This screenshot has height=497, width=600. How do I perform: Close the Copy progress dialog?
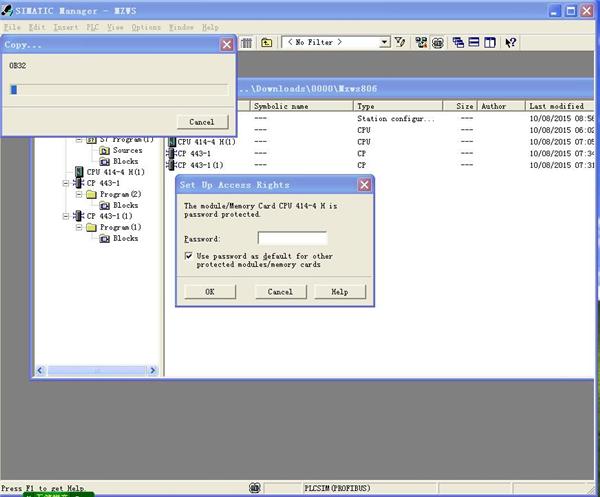(227, 45)
